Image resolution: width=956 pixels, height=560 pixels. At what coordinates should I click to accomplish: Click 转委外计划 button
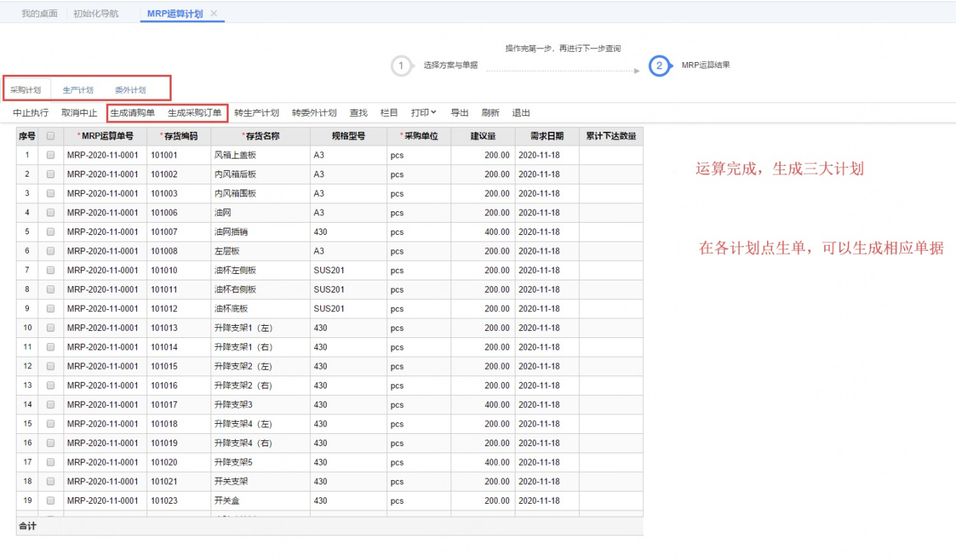(314, 113)
